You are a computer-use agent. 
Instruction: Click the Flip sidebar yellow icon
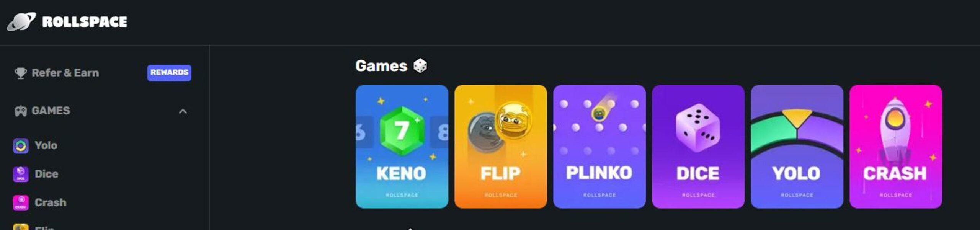[21, 227]
